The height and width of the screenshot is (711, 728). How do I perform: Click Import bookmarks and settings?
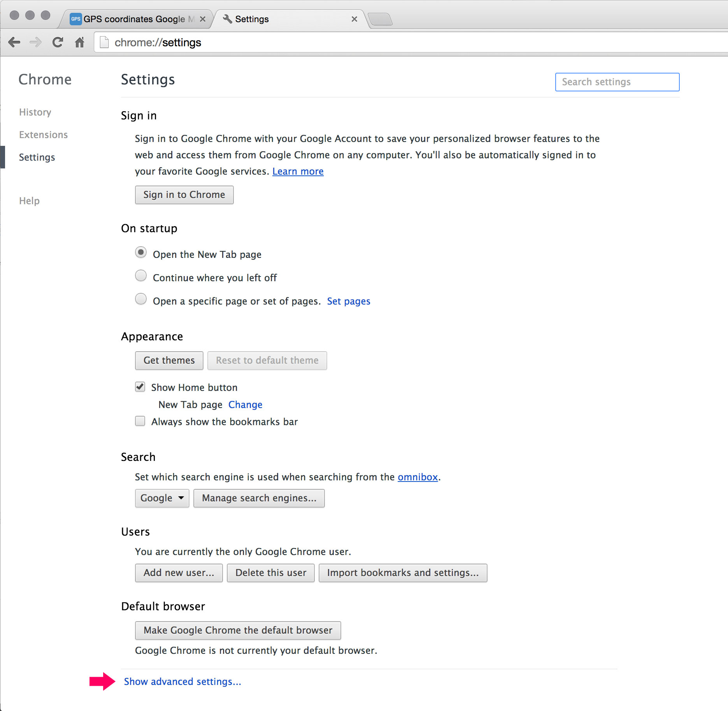[x=403, y=573]
